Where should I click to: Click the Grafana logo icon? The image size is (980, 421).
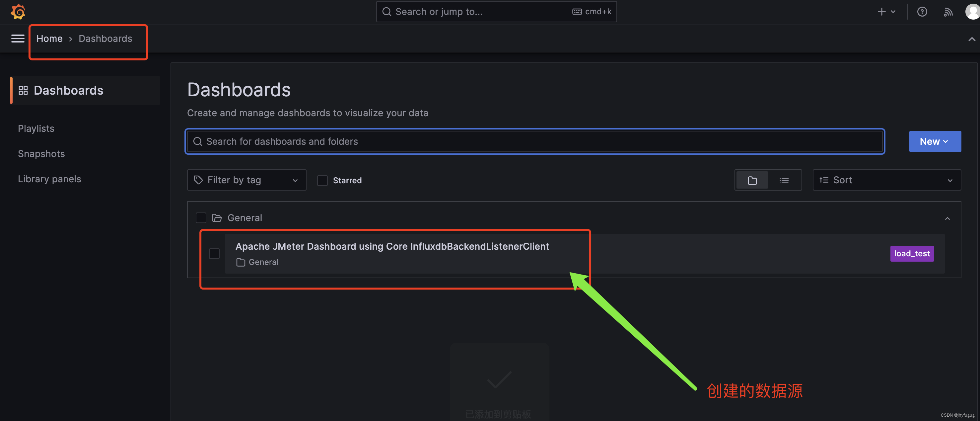point(18,11)
